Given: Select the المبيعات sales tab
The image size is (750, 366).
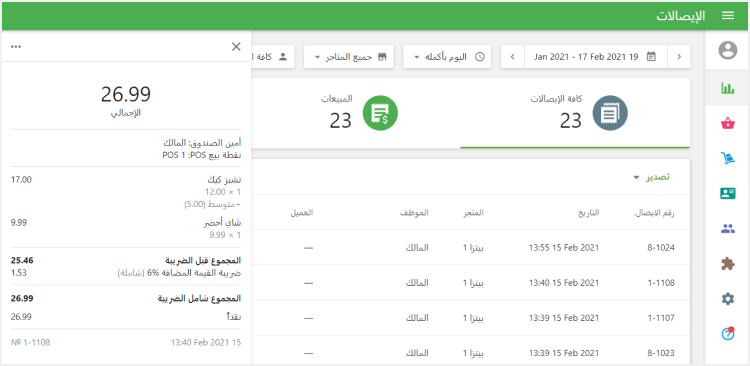Looking at the screenshot, I should coord(356,113).
